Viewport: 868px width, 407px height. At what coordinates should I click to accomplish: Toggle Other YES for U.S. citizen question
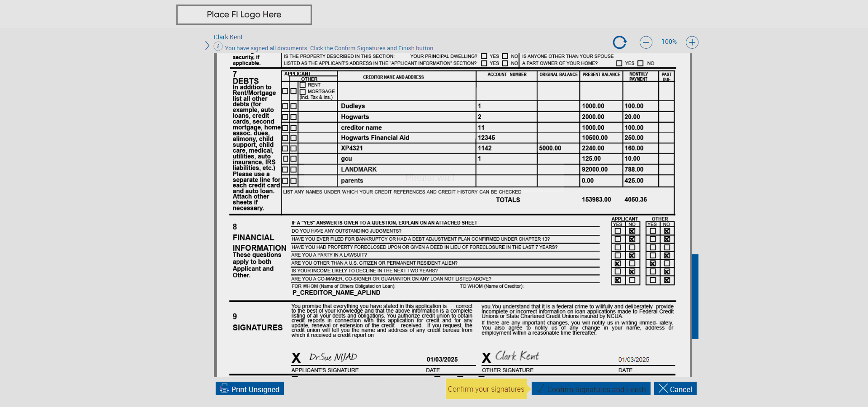653,263
